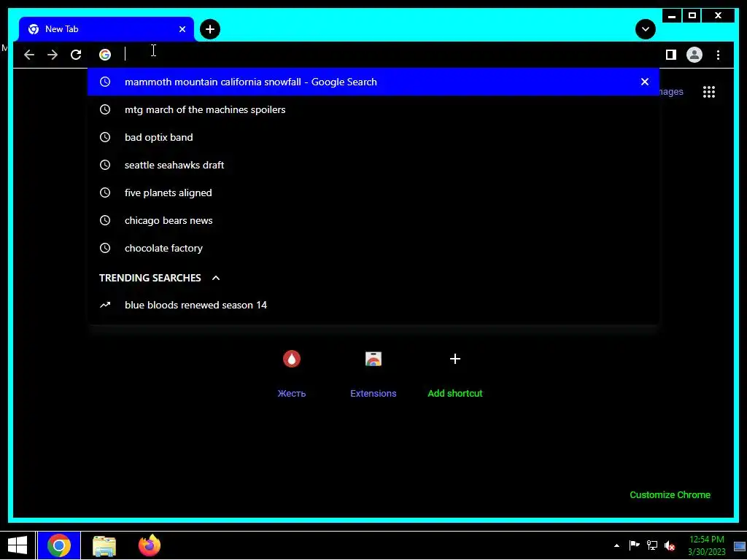Choose bad optix band suggestion

point(373,137)
